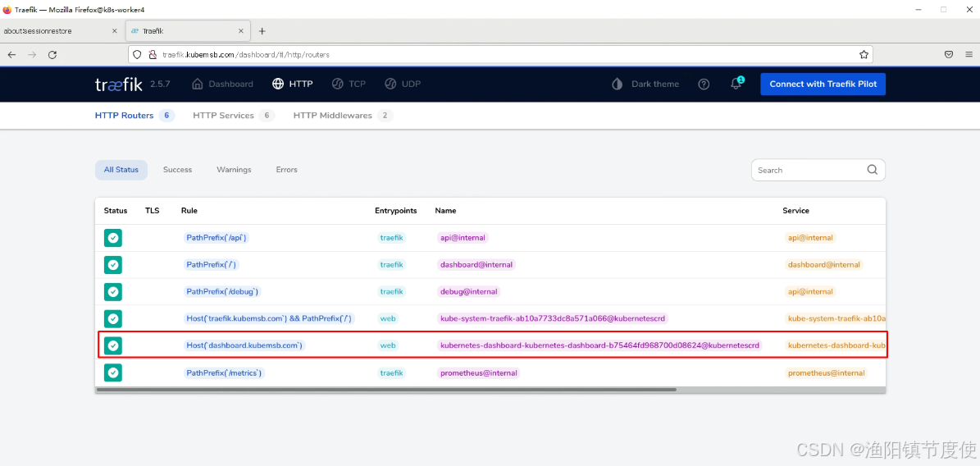Click the dashboard@internal service tag

823,265
